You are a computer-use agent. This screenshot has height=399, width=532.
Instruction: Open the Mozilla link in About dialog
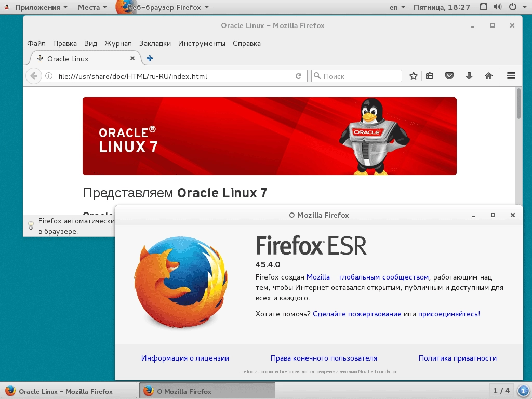[x=318, y=277]
